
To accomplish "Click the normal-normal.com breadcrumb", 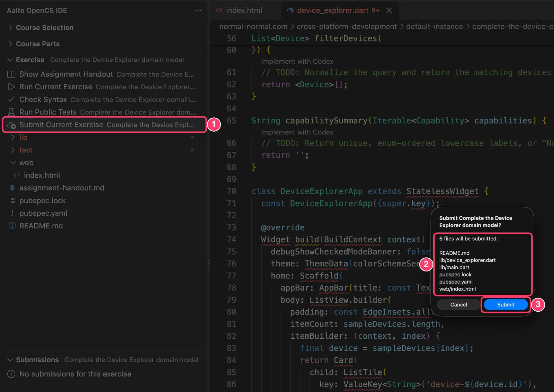I will (253, 27).
